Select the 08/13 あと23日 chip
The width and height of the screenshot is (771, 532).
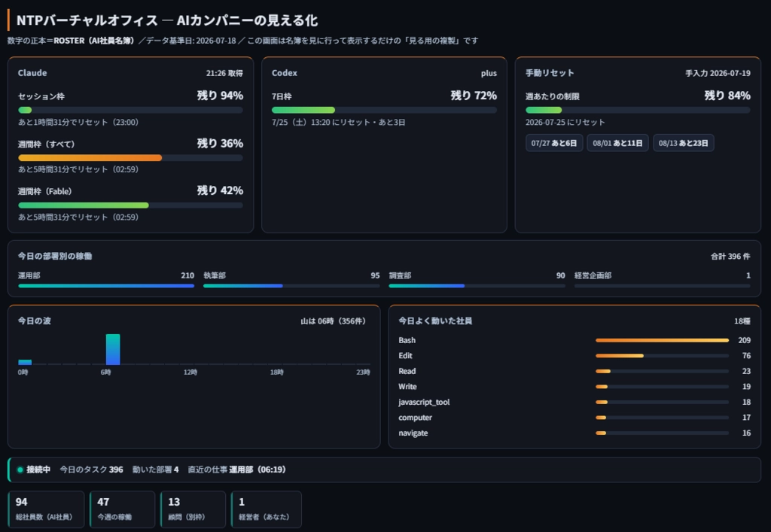point(684,143)
